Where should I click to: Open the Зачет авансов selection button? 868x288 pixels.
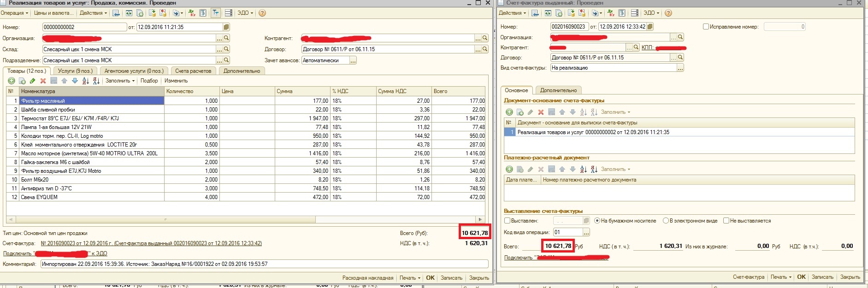(x=353, y=60)
